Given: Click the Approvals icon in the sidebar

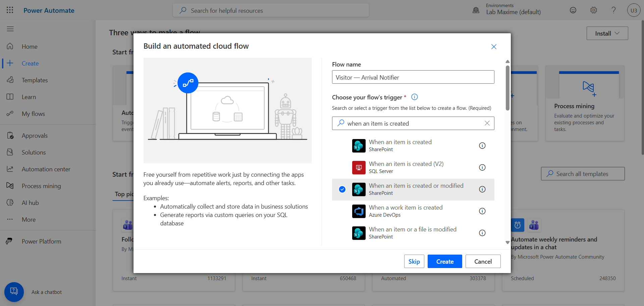Looking at the screenshot, I should (10, 135).
